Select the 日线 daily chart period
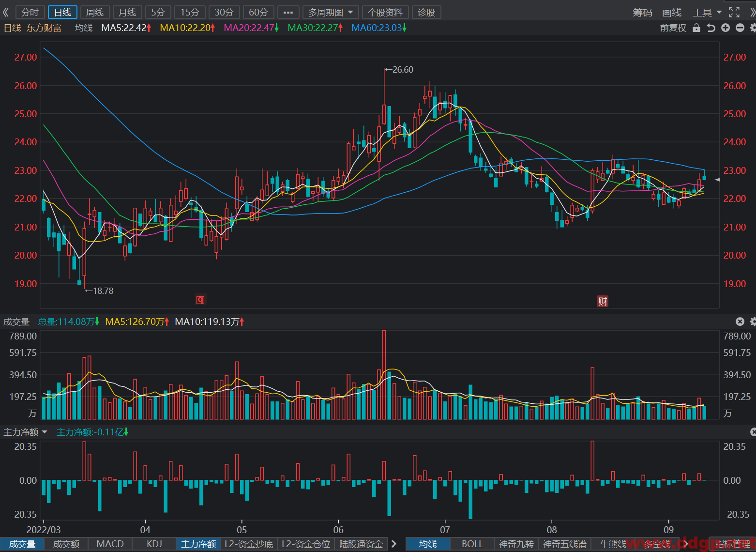756x552 pixels. [x=62, y=12]
